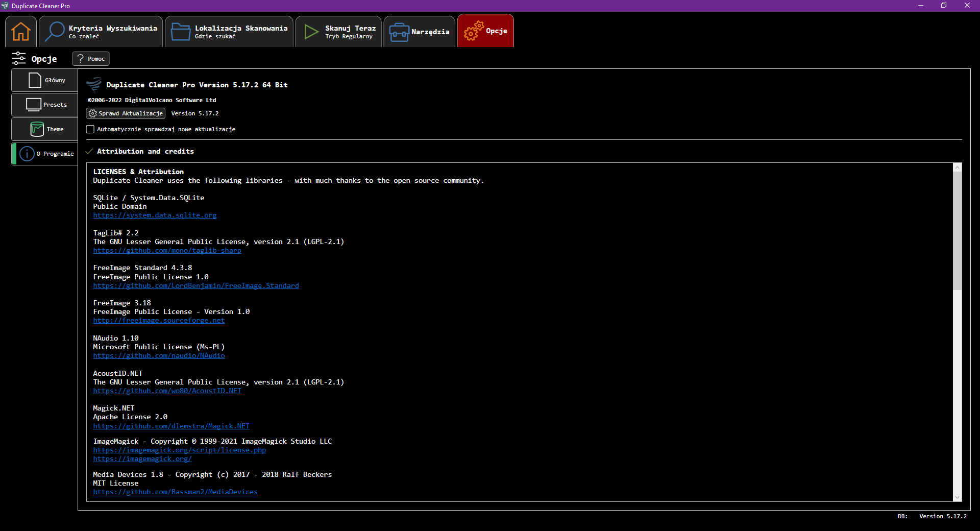Viewport: 980px width, 531px height.
Task: Click the toolbox icon for Narzędzia
Action: click(x=399, y=32)
